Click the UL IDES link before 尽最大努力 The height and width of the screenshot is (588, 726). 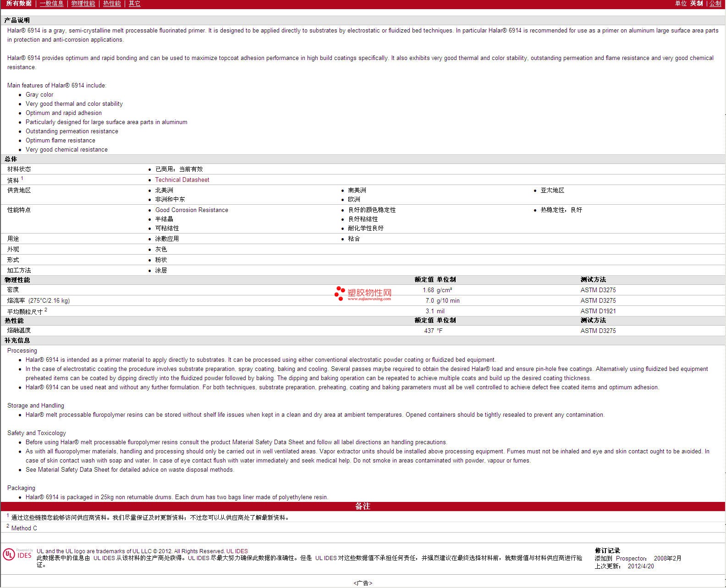pos(198,558)
